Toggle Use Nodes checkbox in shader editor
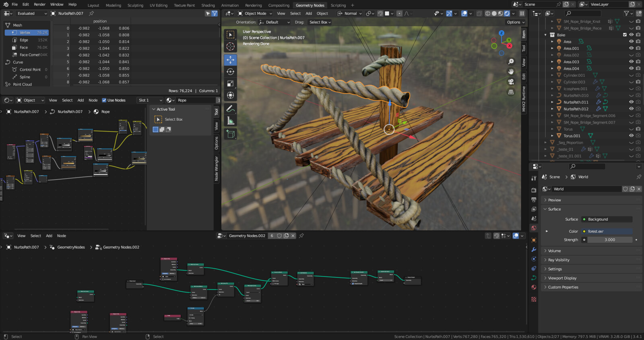 104,100
